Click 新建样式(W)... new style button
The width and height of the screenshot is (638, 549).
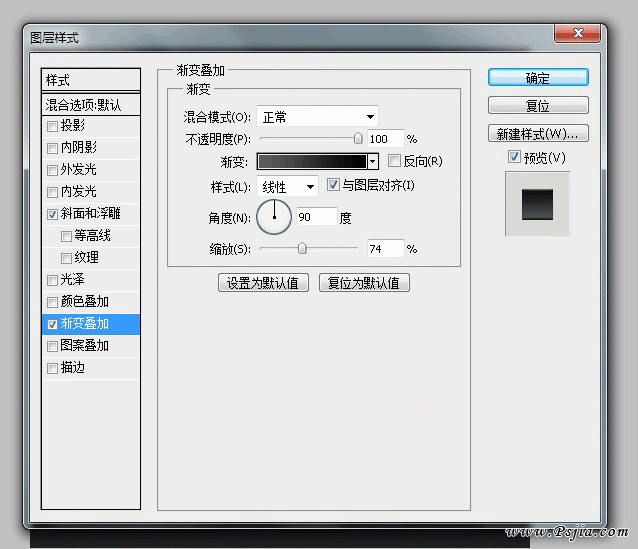[537, 134]
